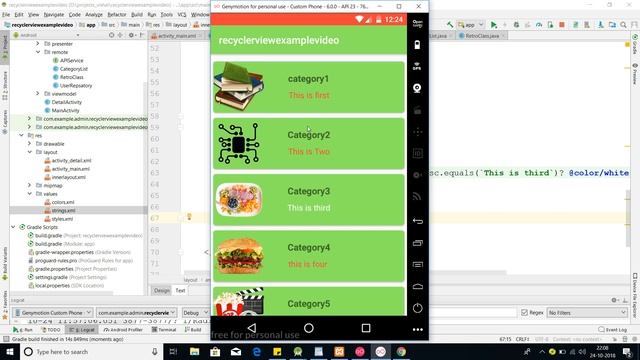Click the Genymotion battery widget icon

[x=417, y=45]
